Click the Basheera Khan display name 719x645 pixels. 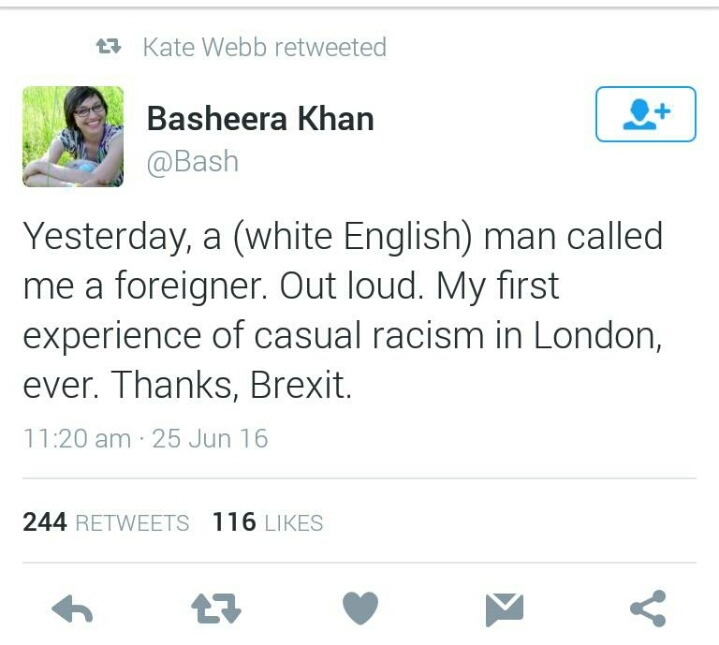(x=260, y=119)
